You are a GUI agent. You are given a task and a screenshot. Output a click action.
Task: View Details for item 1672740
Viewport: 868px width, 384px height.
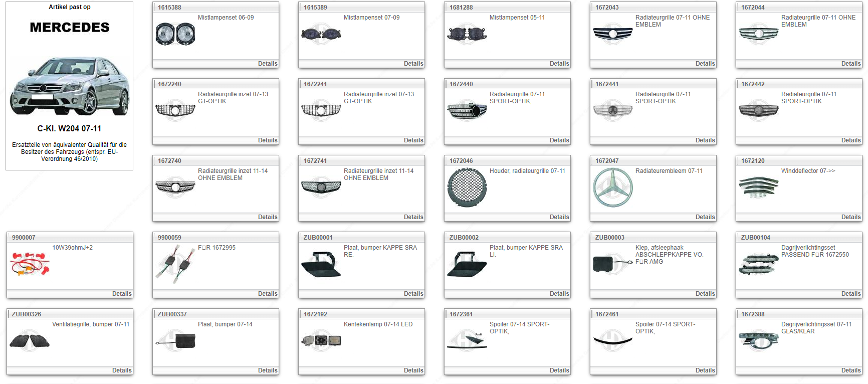click(268, 217)
